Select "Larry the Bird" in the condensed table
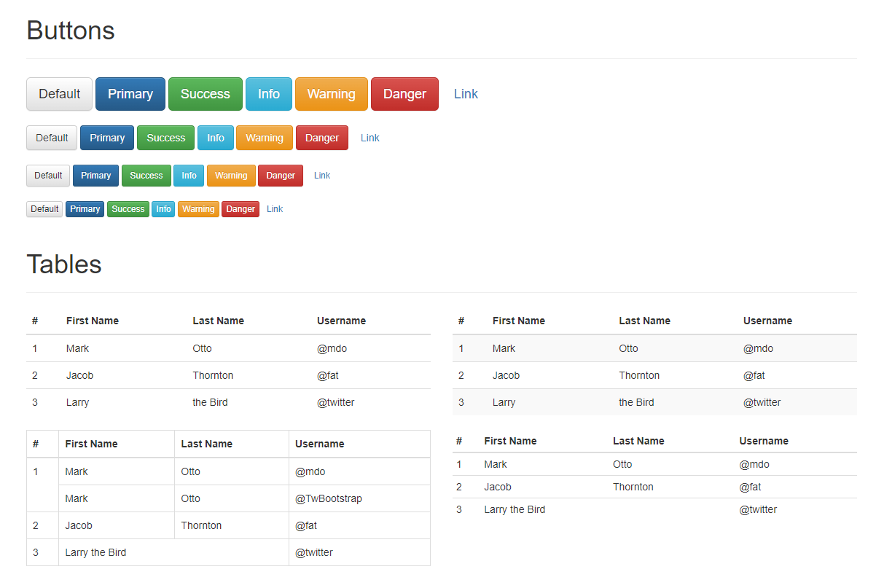The height and width of the screenshot is (588, 876). coord(515,509)
